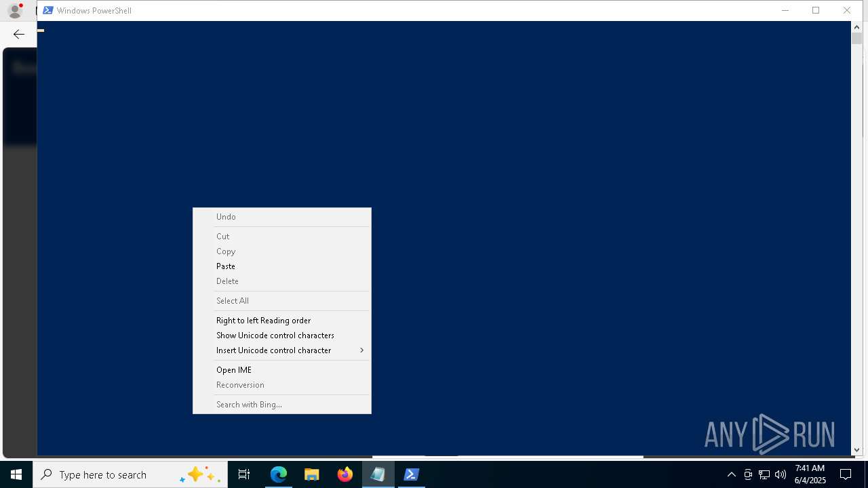Select Cut from the context menu

[281, 237]
